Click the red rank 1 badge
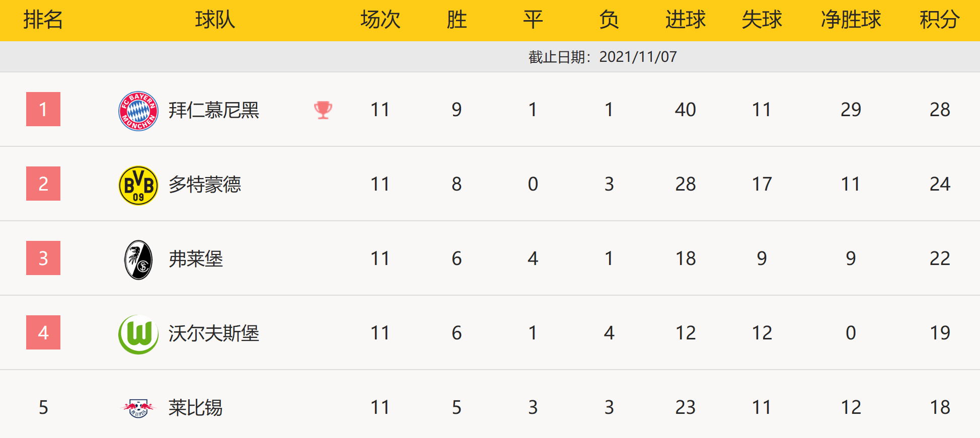The image size is (980, 438). 43,109
